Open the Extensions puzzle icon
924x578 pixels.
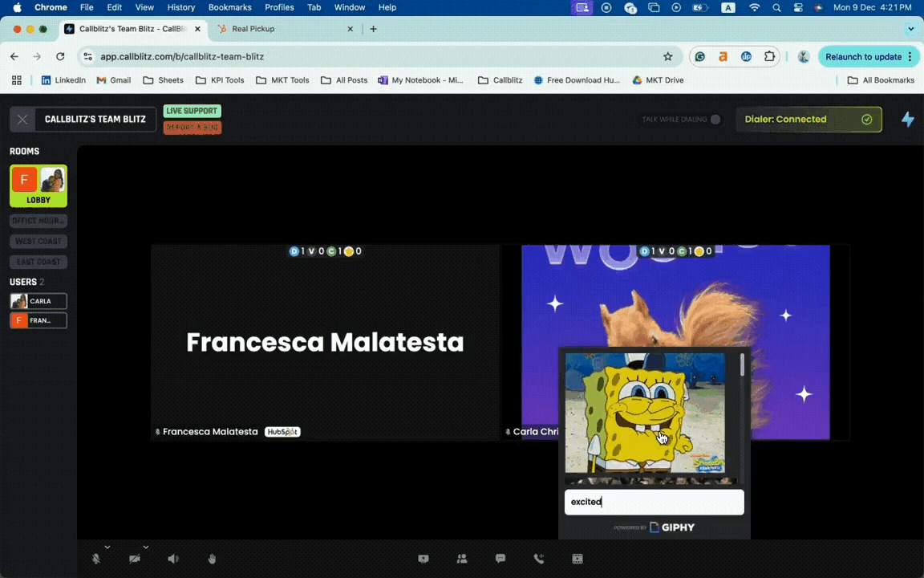[769, 57]
